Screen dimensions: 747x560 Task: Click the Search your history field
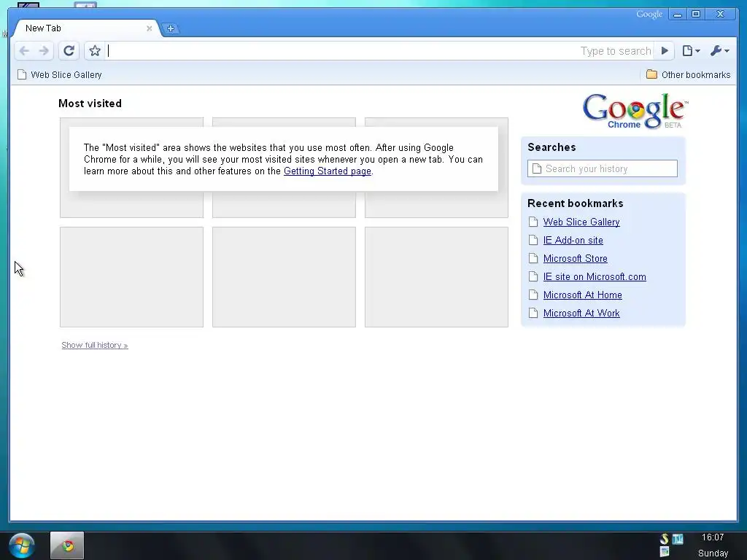pos(602,168)
